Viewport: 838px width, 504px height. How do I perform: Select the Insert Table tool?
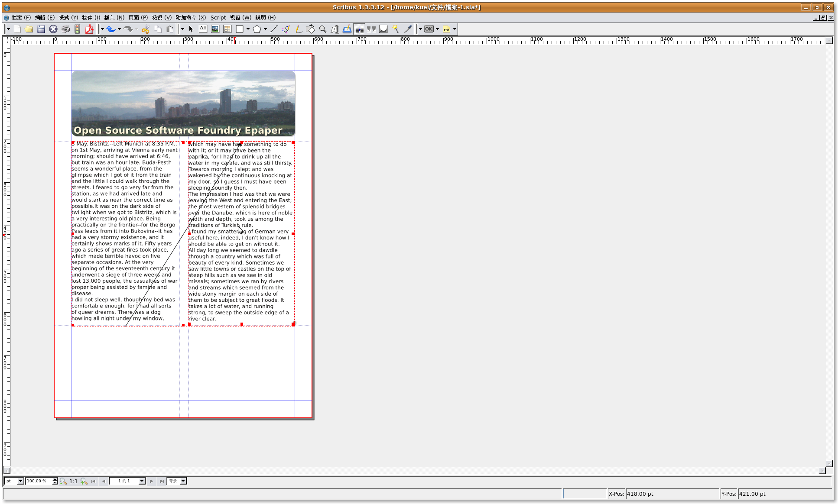(227, 29)
